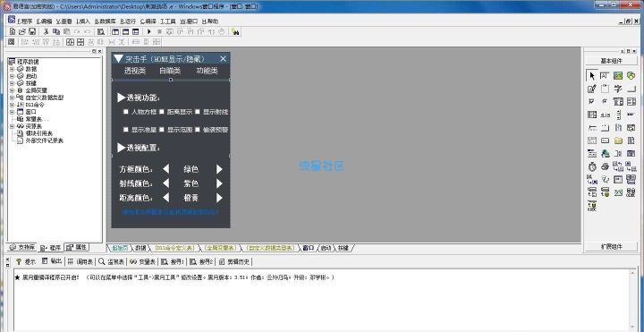Image resolution: width=644 pixels, height=332 pixels.
Task: Select the checkbox component icon
Action: (x=592, y=102)
